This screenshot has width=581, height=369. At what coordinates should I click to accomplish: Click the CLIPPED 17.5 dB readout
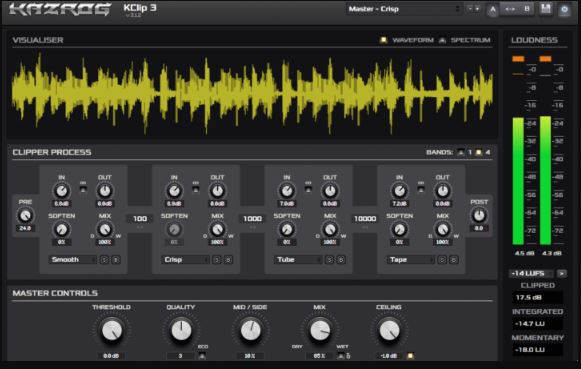click(x=538, y=297)
